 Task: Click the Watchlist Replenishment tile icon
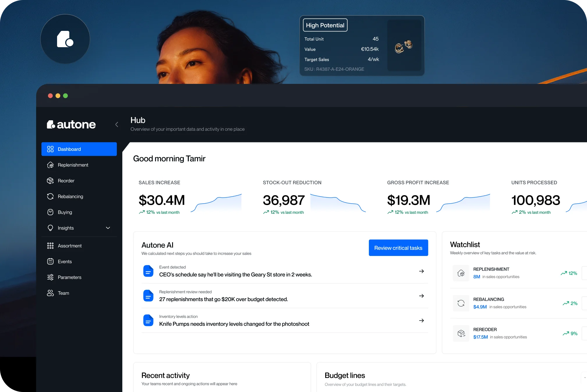click(461, 273)
